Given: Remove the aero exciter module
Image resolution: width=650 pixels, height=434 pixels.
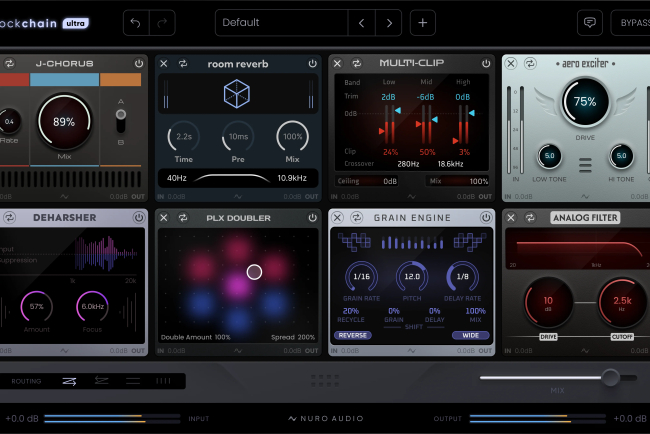Looking at the screenshot, I should click(x=511, y=63).
